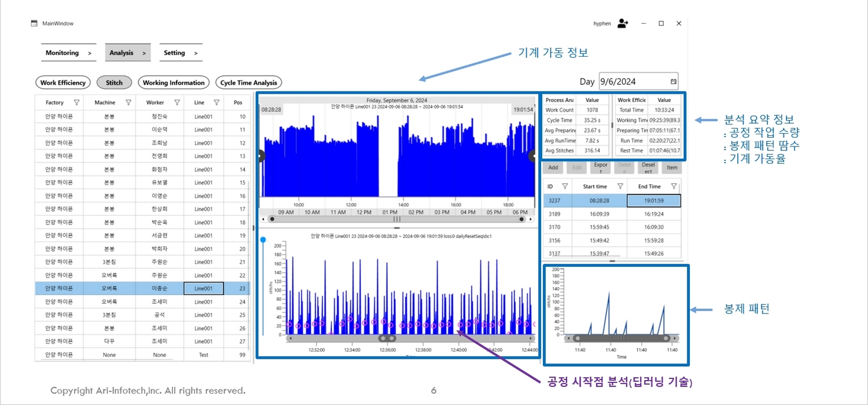Select the Stitch view
868x405 pixels.
click(114, 83)
